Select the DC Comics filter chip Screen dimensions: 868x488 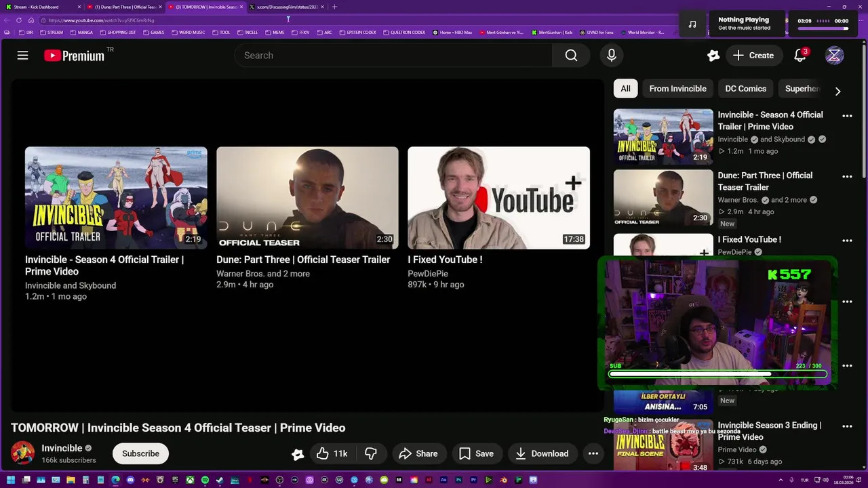(745, 89)
